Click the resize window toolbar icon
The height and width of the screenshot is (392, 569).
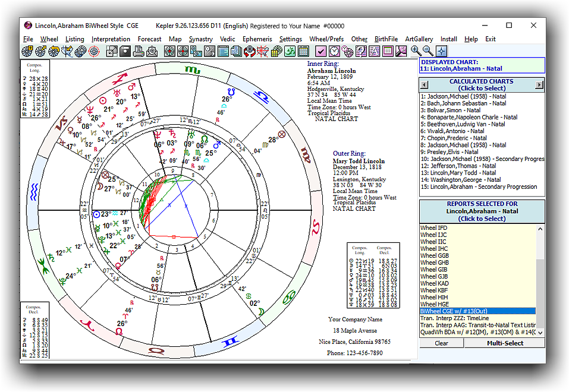112,52
